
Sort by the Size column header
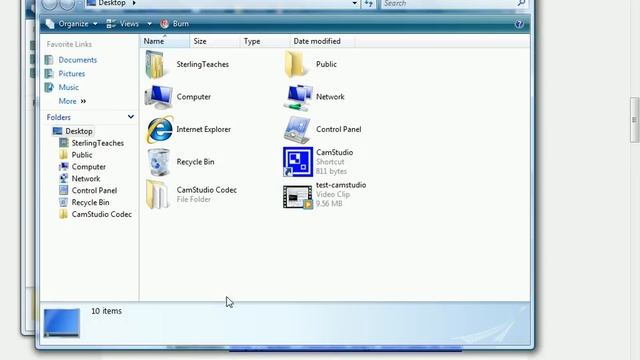pos(215,41)
